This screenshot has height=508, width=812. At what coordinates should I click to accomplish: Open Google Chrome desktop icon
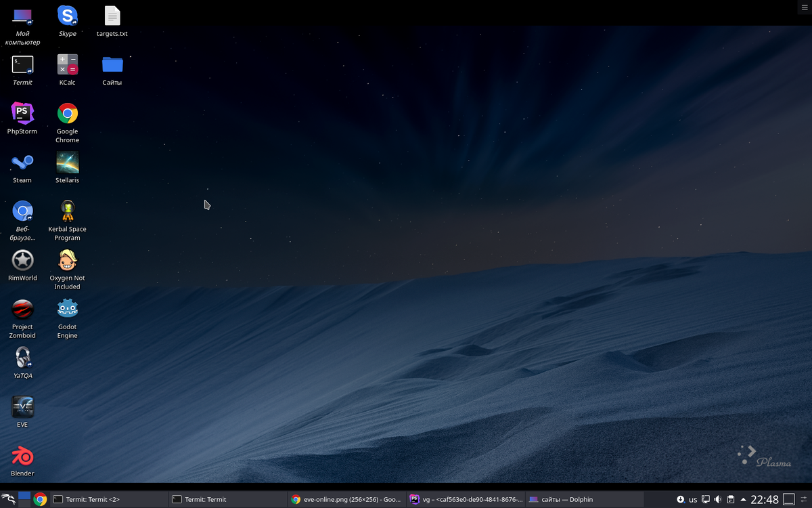68,123
